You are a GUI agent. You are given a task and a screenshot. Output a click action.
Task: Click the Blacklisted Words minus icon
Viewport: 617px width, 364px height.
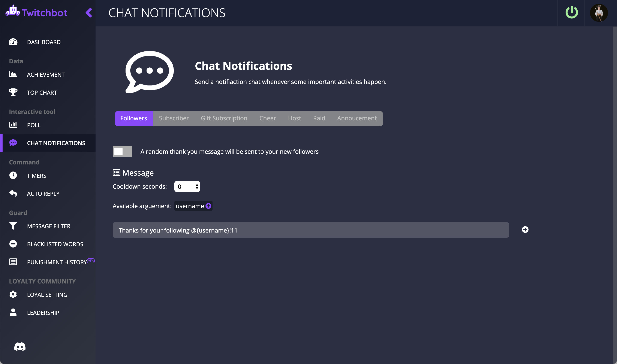pos(13,244)
